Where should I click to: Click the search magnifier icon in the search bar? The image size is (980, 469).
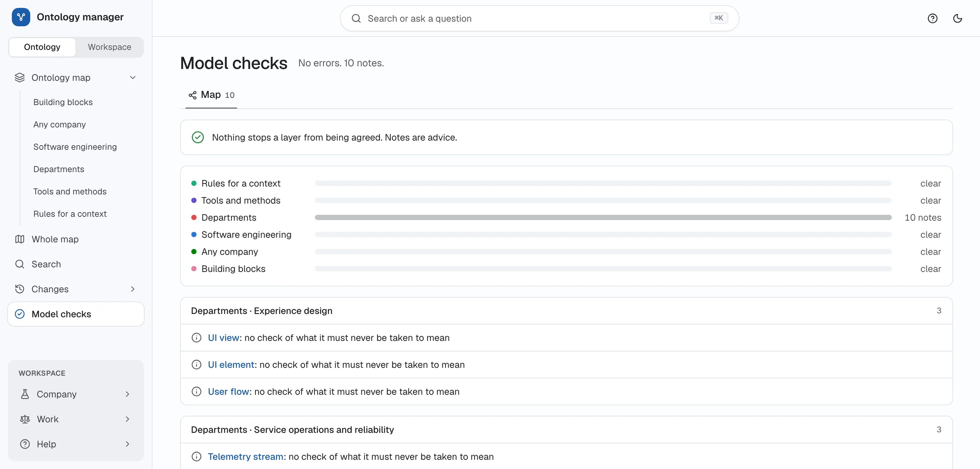356,18
